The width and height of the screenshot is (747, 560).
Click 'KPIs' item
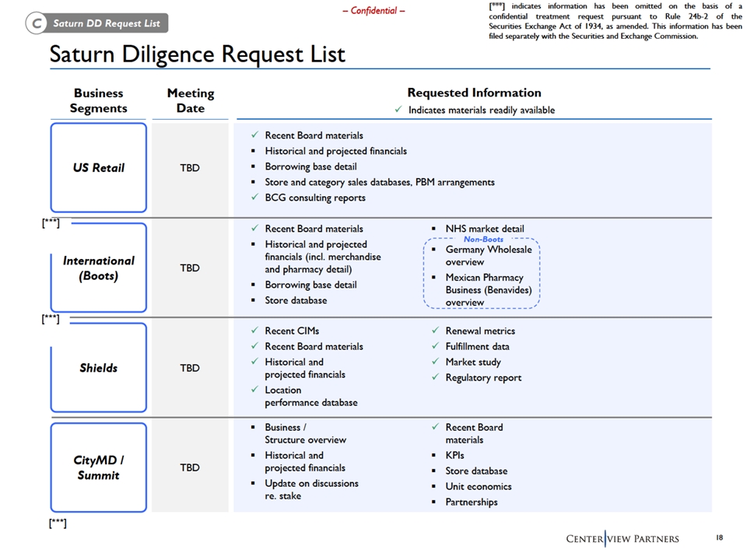click(454, 455)
